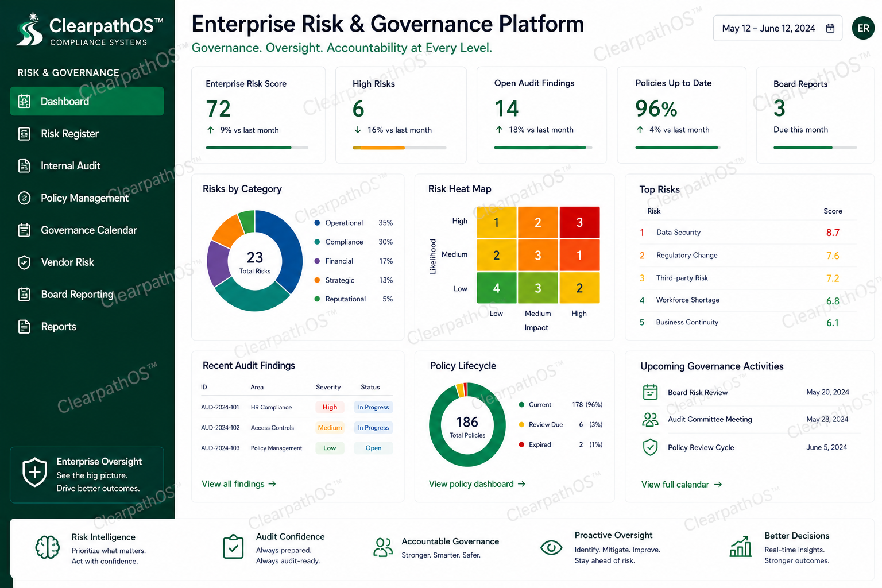Click the calendar icon in date range
The width and height of the screenshot is (882, 588).
830,28
